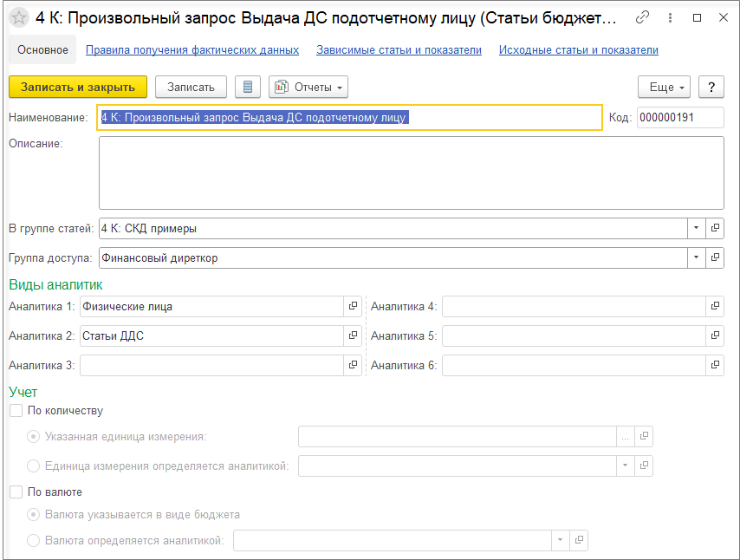Expand the Группа доступа dropdown
This screenshot has height=560, width=740.
coord(696,257)
